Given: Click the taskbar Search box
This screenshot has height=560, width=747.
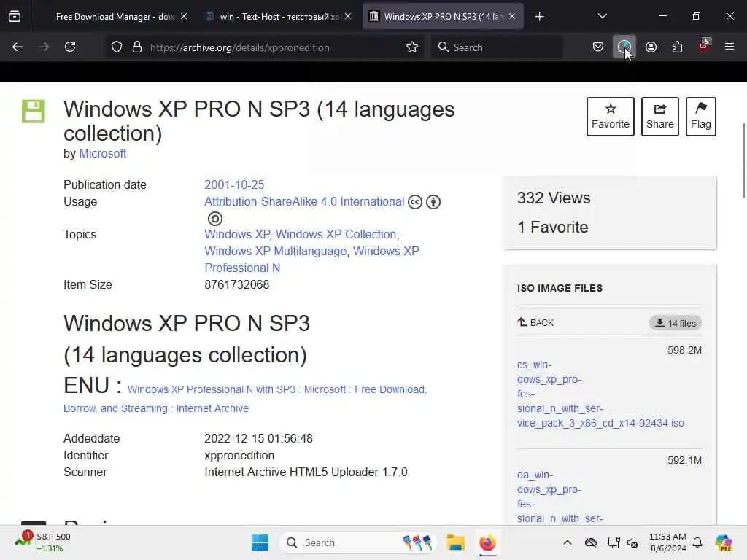Looking at the screenshot, I should point(357,542).
